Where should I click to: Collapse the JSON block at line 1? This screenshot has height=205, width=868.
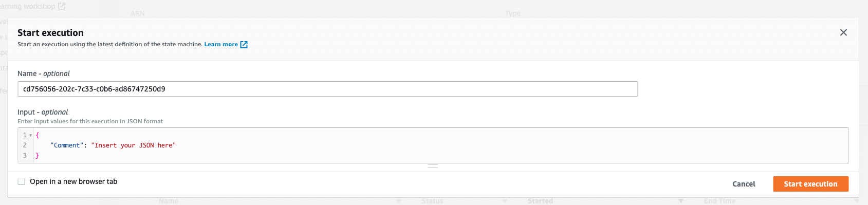pos(31,135)
